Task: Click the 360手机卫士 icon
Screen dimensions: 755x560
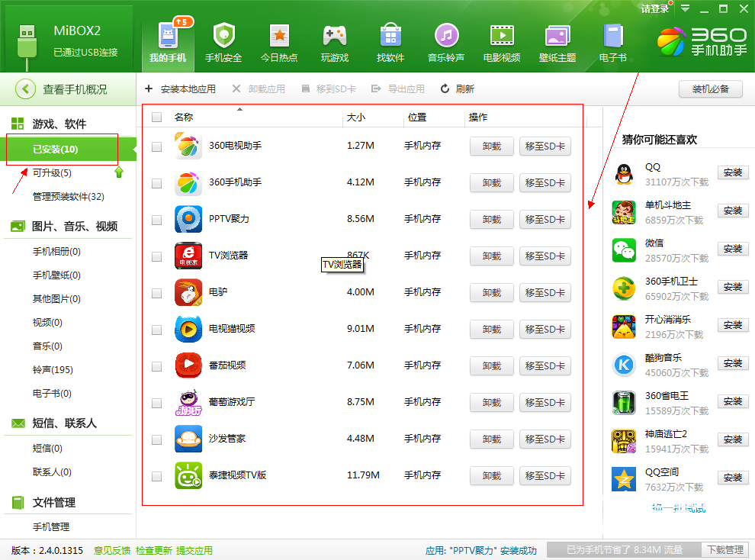Action: (624, 288)
